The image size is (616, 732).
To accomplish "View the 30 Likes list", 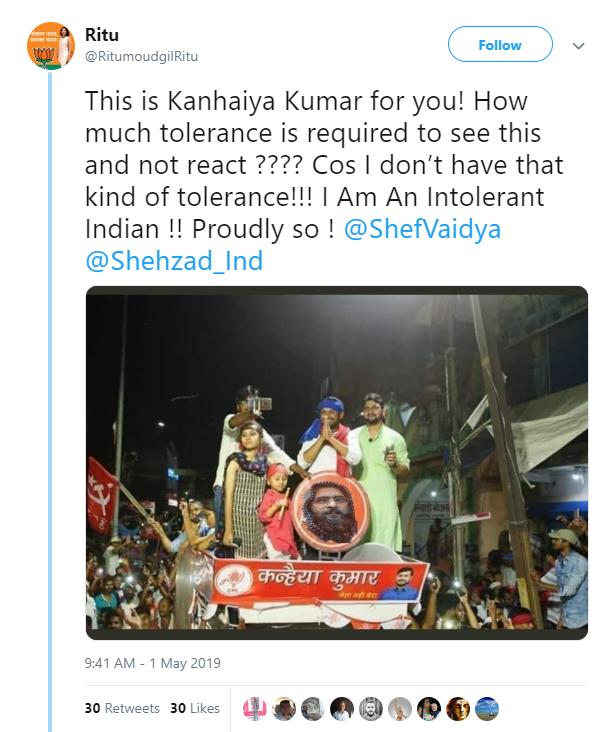I will click(x=195, y=708).
